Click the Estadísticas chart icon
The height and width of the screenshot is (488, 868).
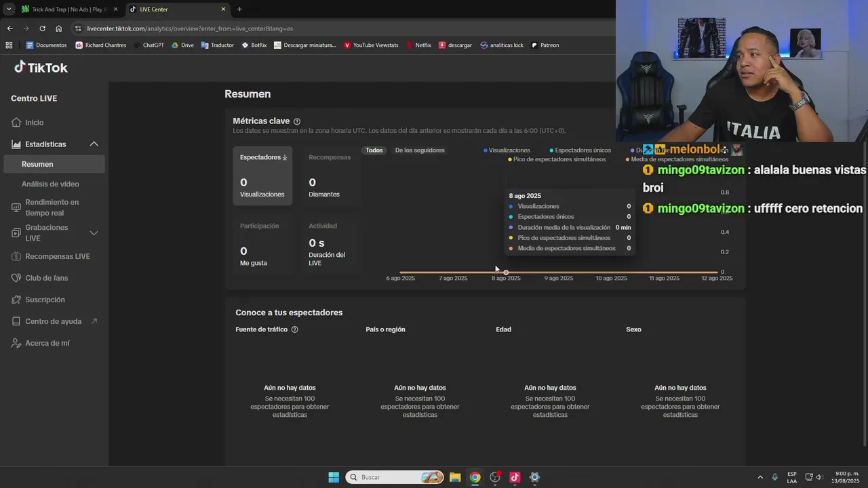[16, 144]
